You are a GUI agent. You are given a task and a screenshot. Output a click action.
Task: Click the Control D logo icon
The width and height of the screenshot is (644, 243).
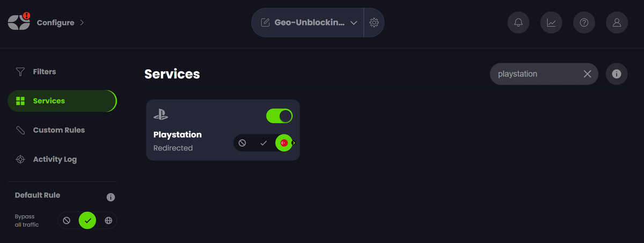pos(19,22)
